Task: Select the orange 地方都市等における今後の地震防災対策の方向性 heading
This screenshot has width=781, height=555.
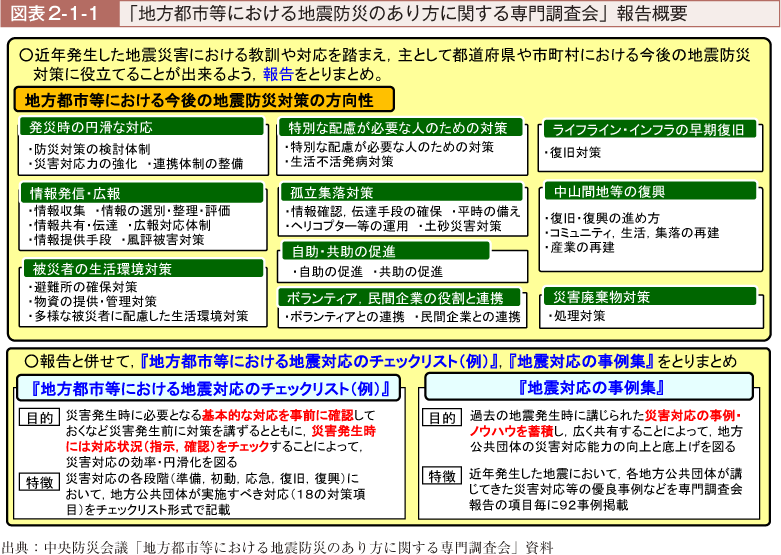Action: (204, 100)
